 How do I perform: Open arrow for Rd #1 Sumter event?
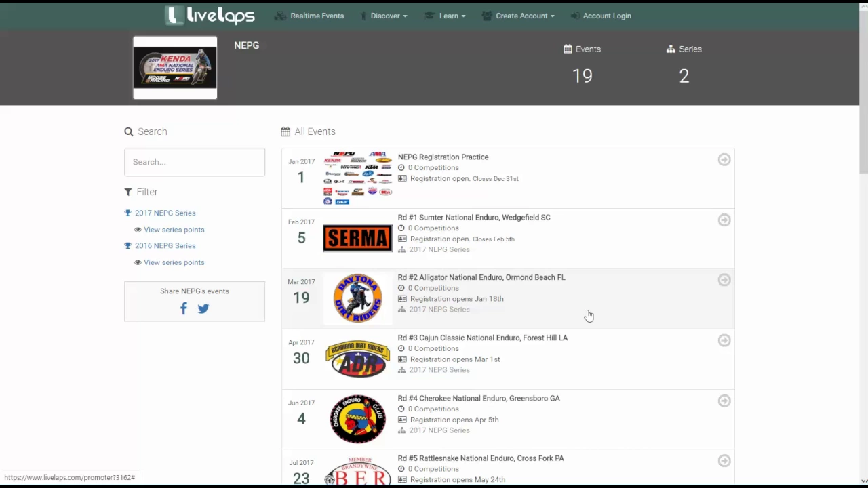pyautogui.click(x=724, y=220)
